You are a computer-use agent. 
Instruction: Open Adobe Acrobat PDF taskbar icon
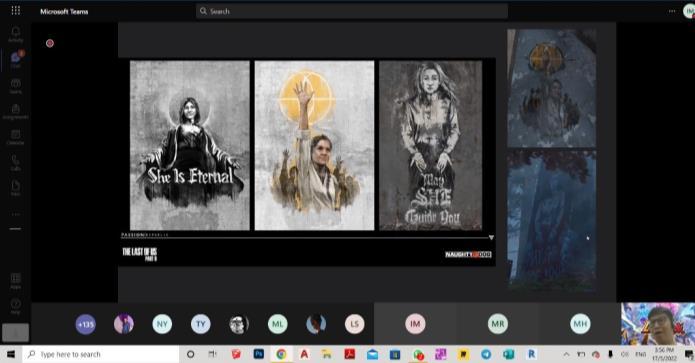pos(350,354)
